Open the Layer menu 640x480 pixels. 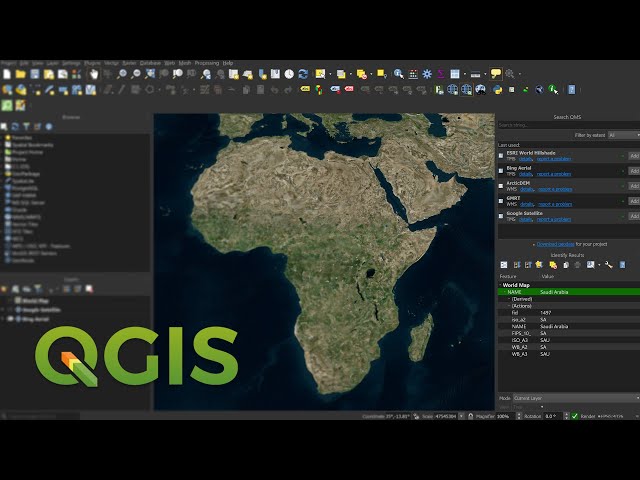(52, 63)
